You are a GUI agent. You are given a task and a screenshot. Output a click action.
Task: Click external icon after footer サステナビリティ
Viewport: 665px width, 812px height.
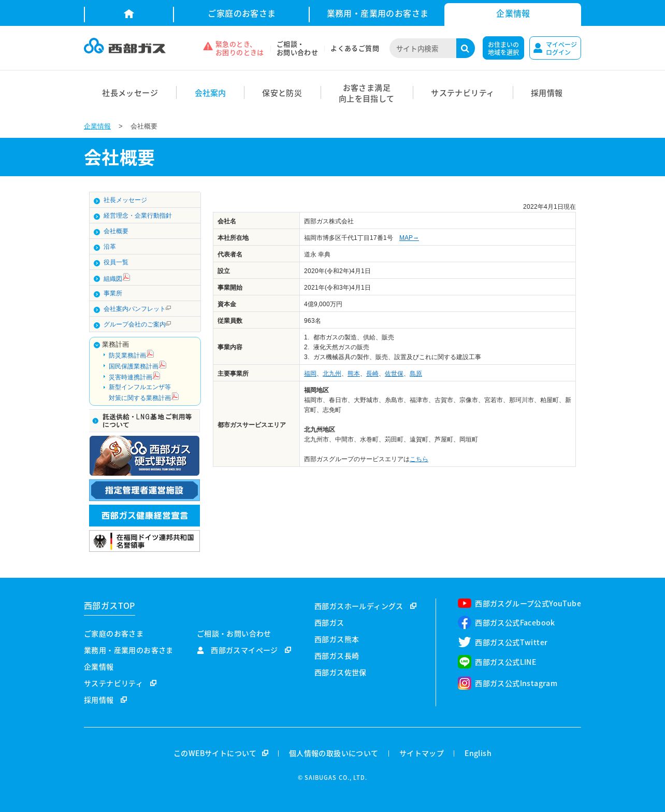click(153, 683)
